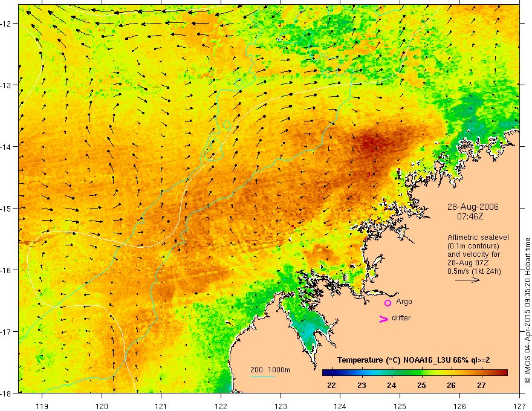Click the latitude axis label -13
The height and width of the screenshot is (411, 532).
[6, 85]
